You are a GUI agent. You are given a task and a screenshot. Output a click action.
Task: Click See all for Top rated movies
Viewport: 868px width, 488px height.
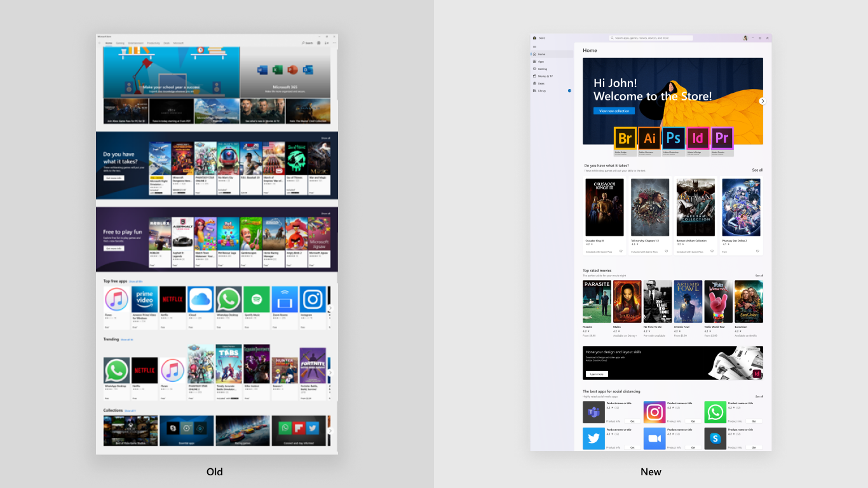[x=759, y=276]
